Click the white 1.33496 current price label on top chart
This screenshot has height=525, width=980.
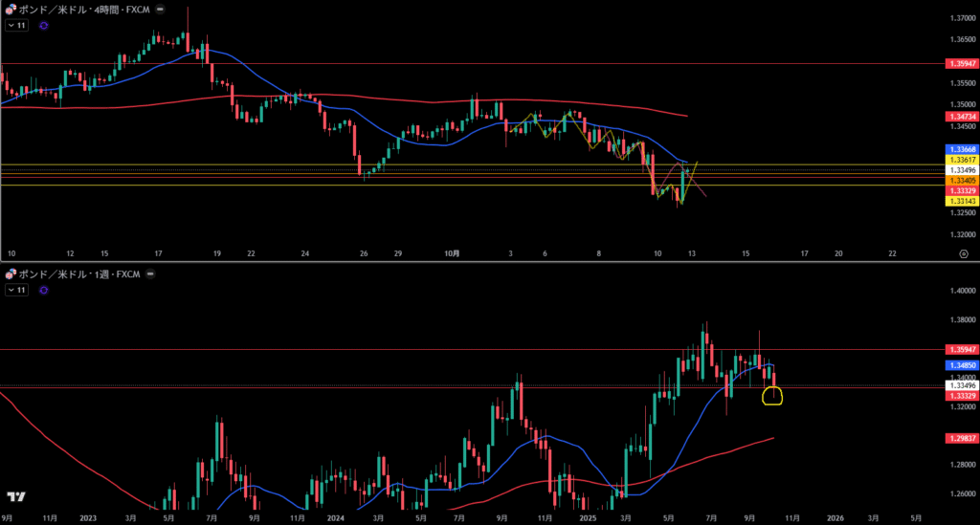pos(960,169)
